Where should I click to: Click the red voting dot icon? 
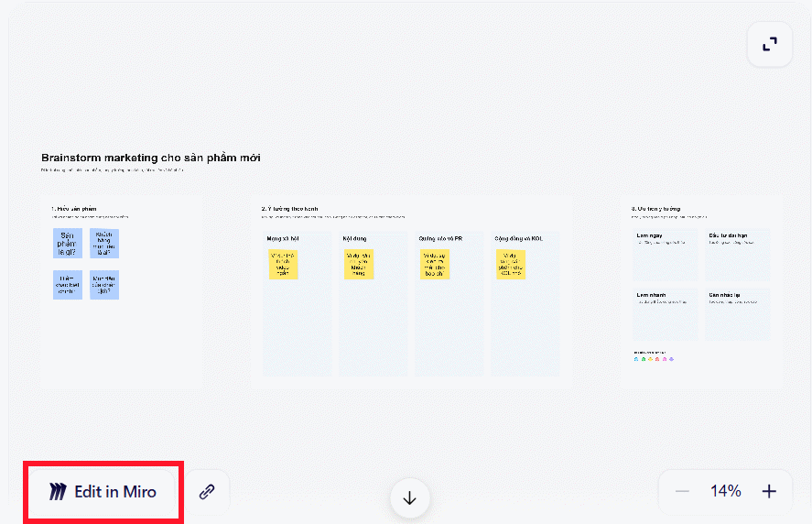657,359
